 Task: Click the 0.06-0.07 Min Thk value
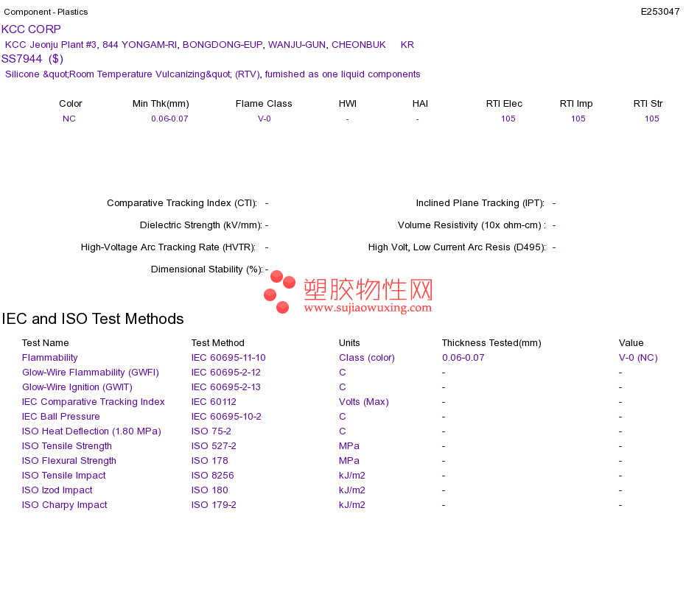click(169, 119)
